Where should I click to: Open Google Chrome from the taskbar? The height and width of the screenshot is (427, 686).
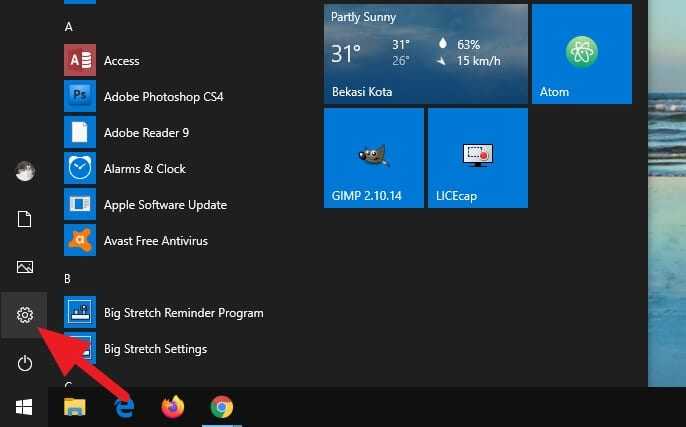[x=222, y=407]
